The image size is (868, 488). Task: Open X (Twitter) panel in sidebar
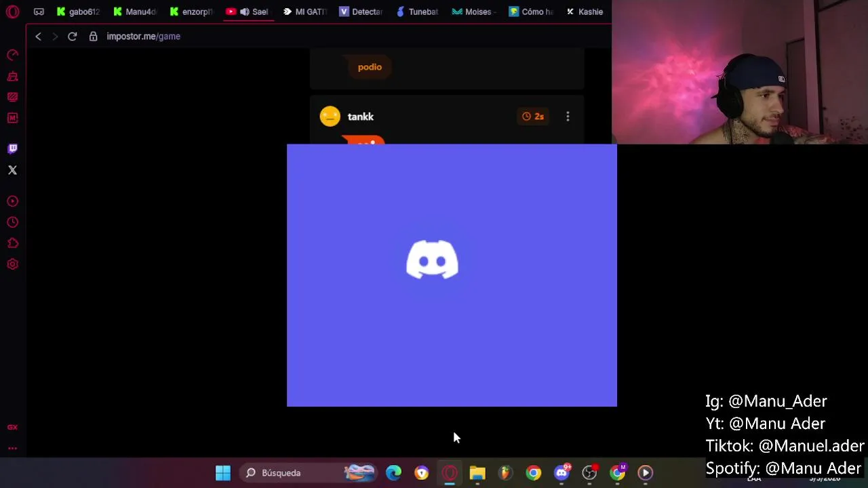tap(12, 170)
